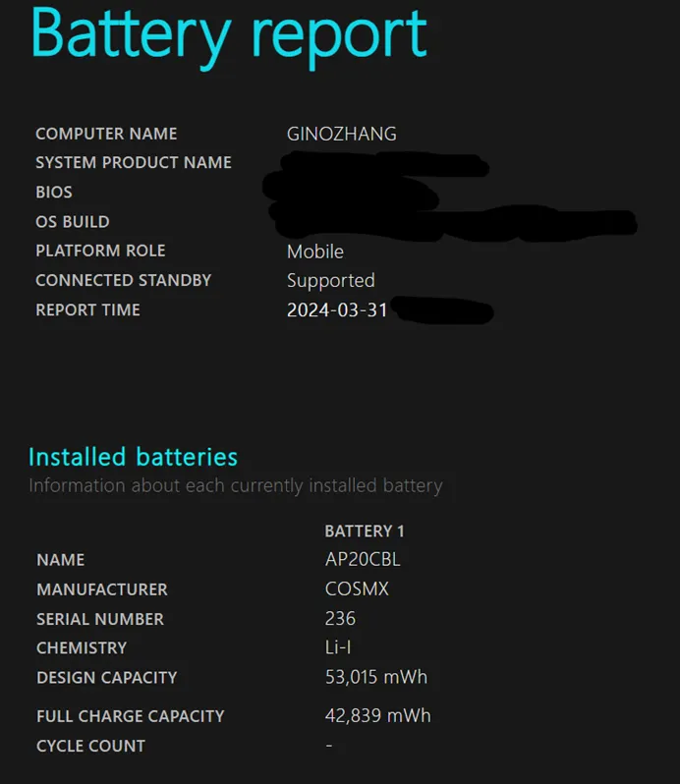680x784 pixels.
Task: Click the Installed batteries section heading
Action: (x=133, y=457)
